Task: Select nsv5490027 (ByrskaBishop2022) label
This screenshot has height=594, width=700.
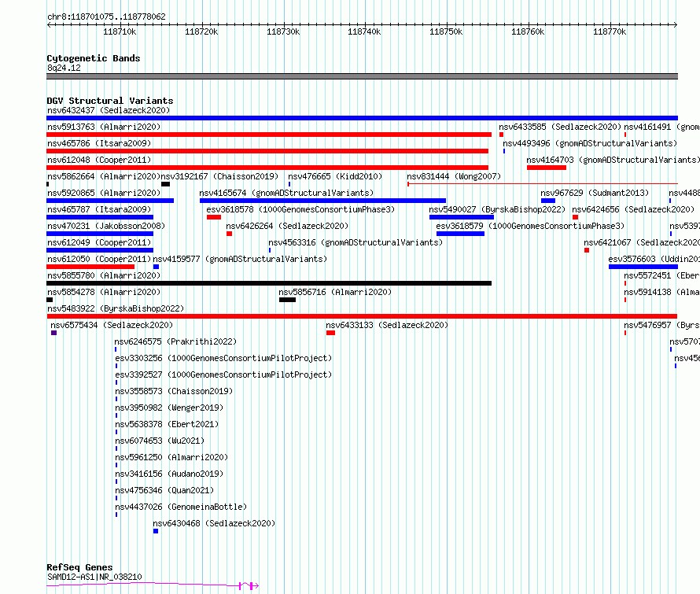Action: (x=497, y=209)
